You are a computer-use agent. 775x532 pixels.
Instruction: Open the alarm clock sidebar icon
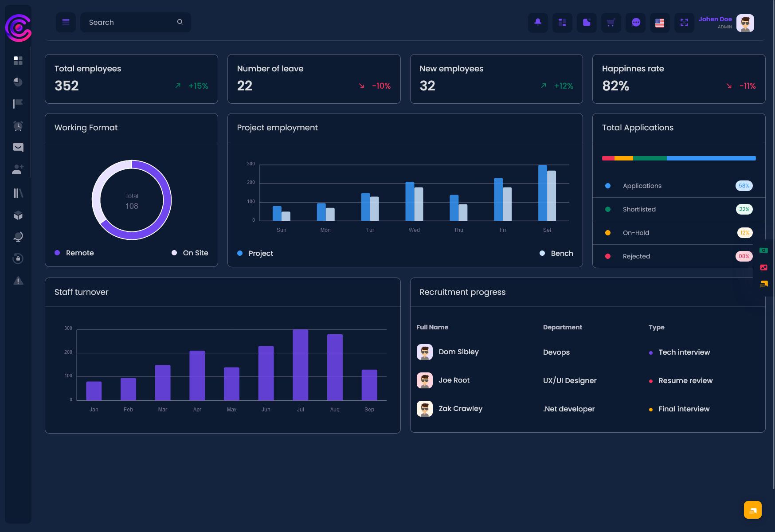18,126
